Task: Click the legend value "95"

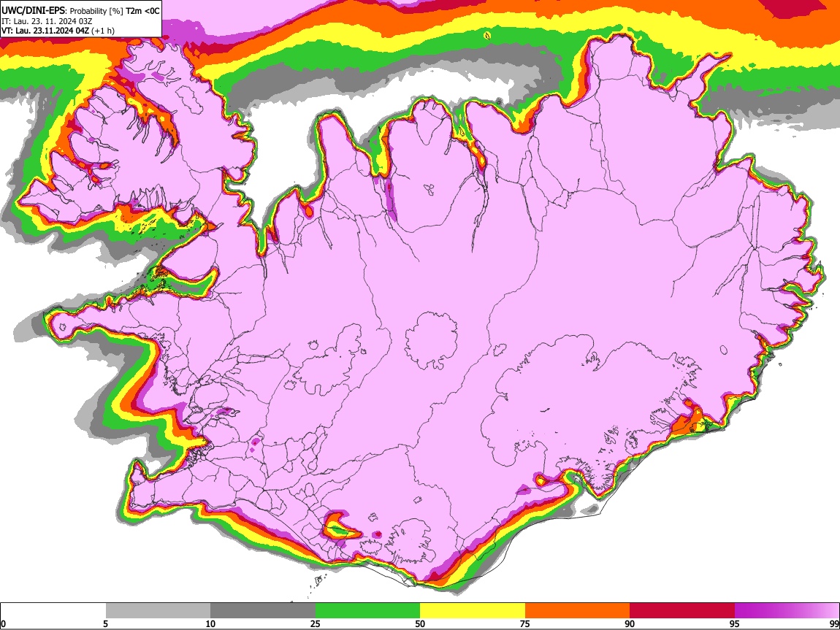Action: (735, 623)
